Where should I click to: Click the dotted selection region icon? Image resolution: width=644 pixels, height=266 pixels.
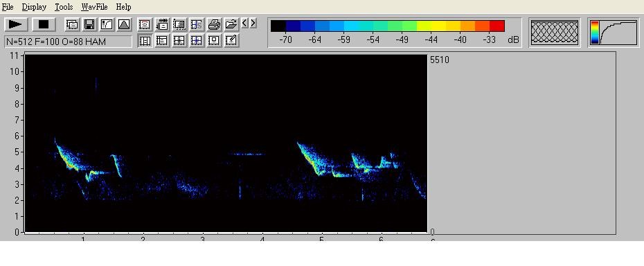click(x=179, y=25)
